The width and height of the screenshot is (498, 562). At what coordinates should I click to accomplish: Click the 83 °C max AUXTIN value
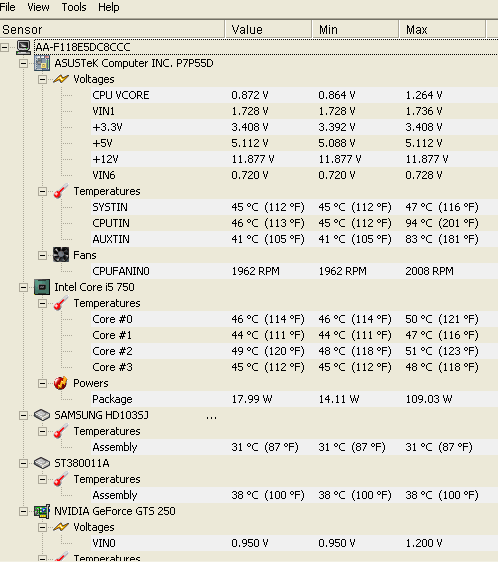tap(442, 239)
